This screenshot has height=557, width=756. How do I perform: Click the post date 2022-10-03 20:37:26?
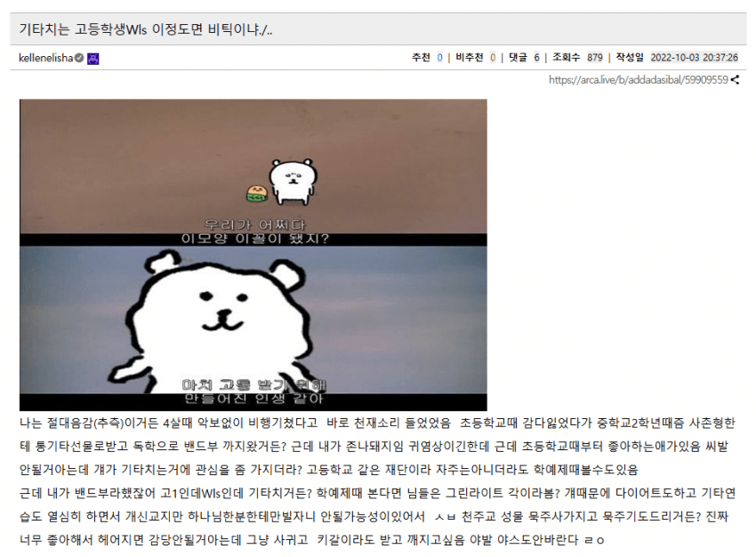pos(694,58)
